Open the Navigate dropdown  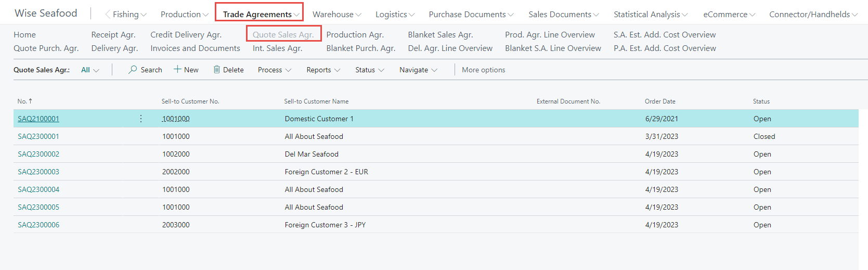(x=418, y=70)
